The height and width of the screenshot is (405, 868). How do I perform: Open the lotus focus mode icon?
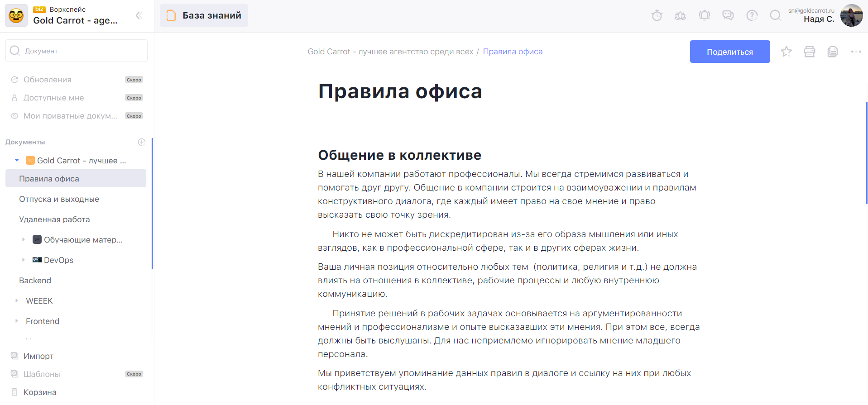(680, 16)
